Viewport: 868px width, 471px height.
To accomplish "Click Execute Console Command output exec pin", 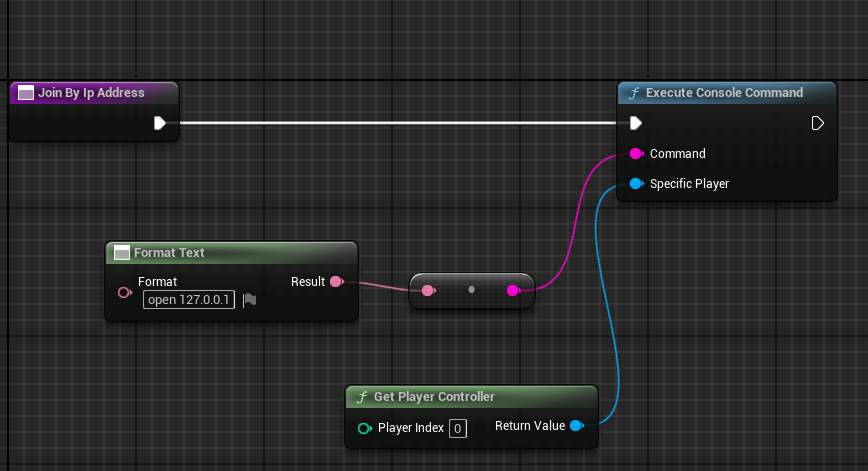I will [x=817, y=123].
